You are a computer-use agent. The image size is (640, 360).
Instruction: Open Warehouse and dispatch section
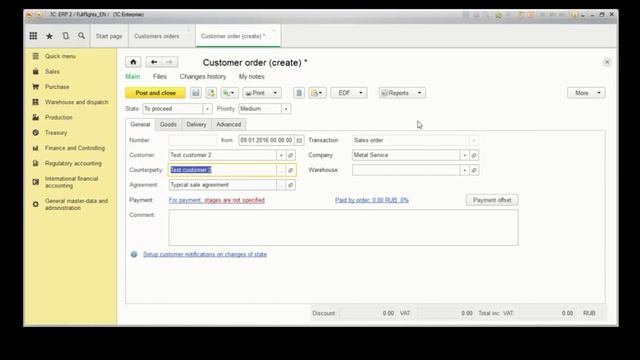coord(76,102)
